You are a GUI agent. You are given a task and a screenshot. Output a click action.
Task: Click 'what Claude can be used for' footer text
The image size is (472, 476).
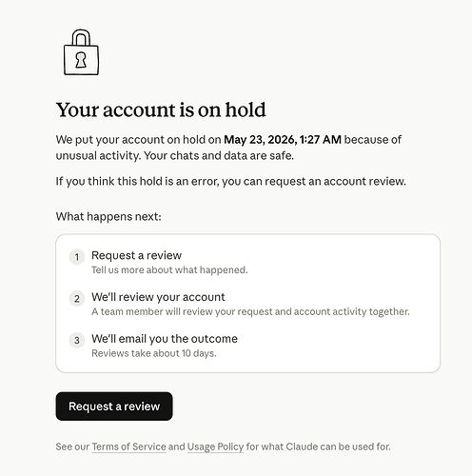click(325, 446)
